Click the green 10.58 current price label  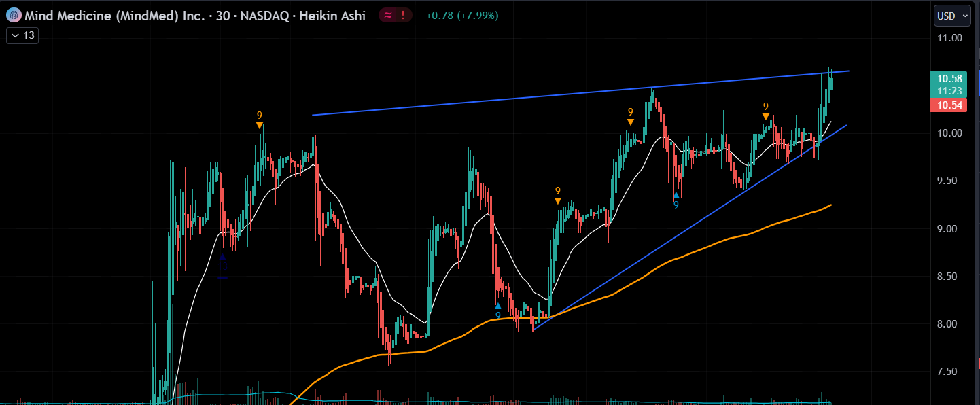pos(949,78)
